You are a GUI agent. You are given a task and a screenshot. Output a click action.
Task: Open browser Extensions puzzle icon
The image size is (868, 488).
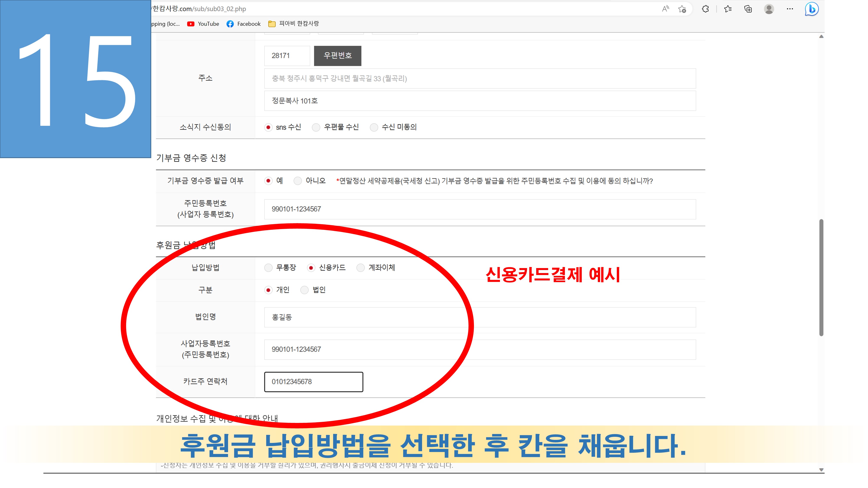coord(705,9)
